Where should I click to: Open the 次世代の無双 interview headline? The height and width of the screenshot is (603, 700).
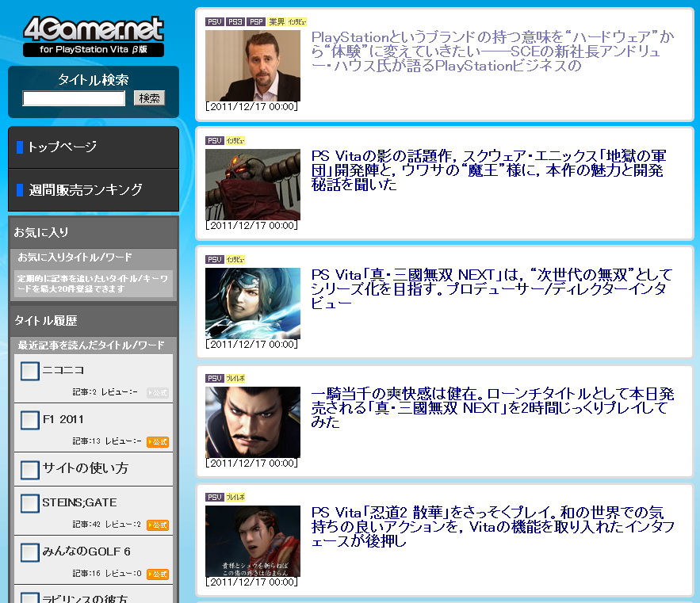click(x=492, y=288)
